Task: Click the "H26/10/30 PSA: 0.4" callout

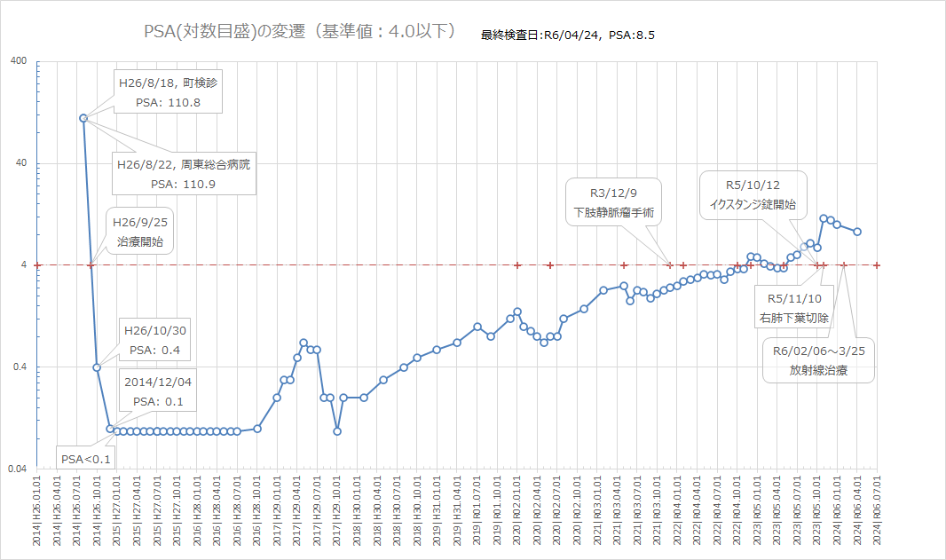Action: [155, 340]
